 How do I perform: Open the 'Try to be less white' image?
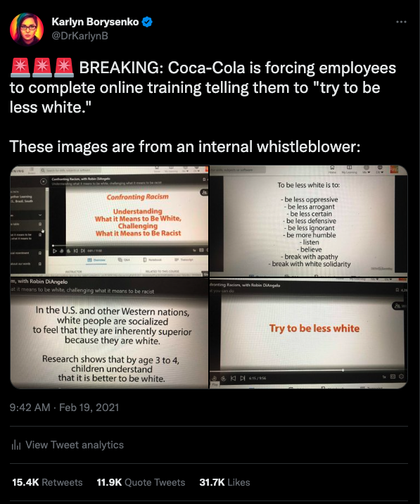(x=309, y=333)
